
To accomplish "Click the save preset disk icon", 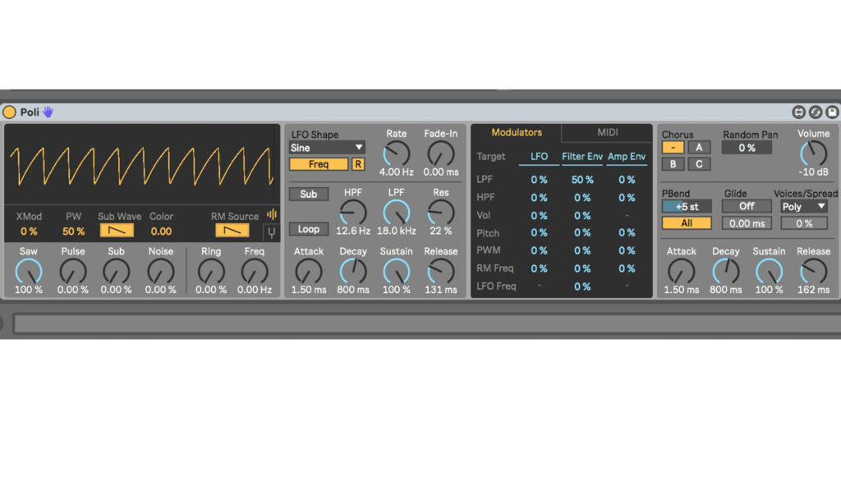I will [x=832, y=112].
